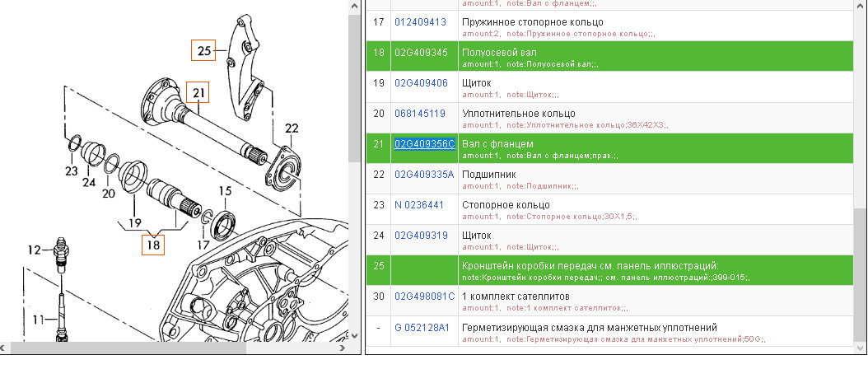
Task: Click sealant part link G 052128A1
Action: pos(422,328)
